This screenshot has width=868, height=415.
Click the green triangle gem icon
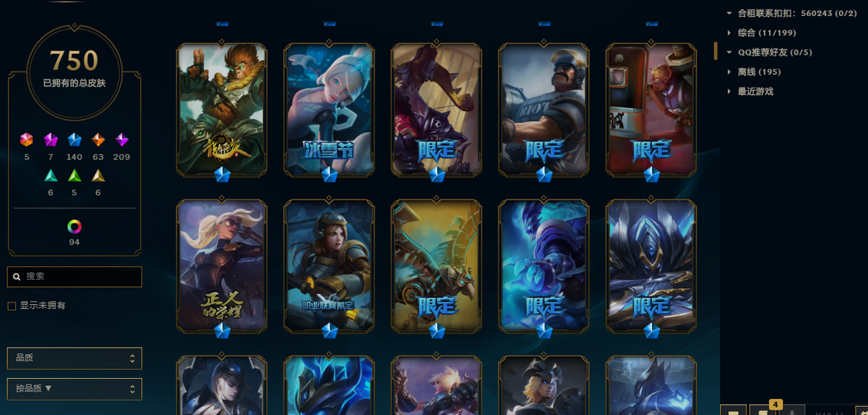click(74, 175)
